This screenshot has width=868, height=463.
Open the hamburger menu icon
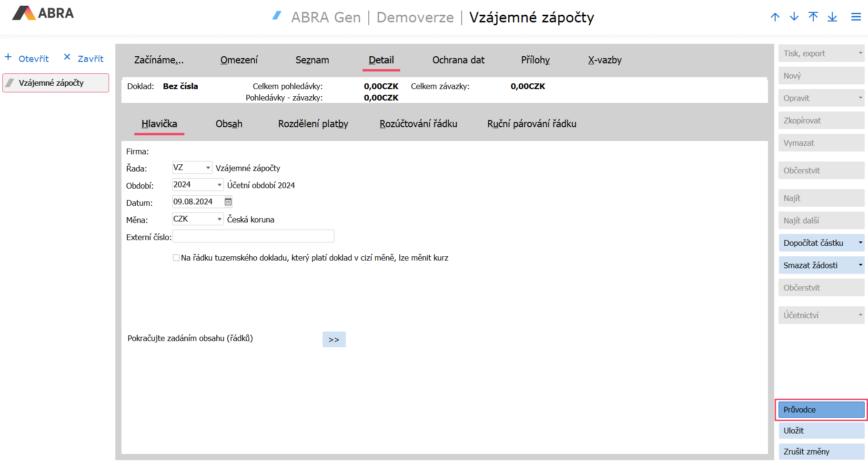pyautogui.click(x=856, y=17)
